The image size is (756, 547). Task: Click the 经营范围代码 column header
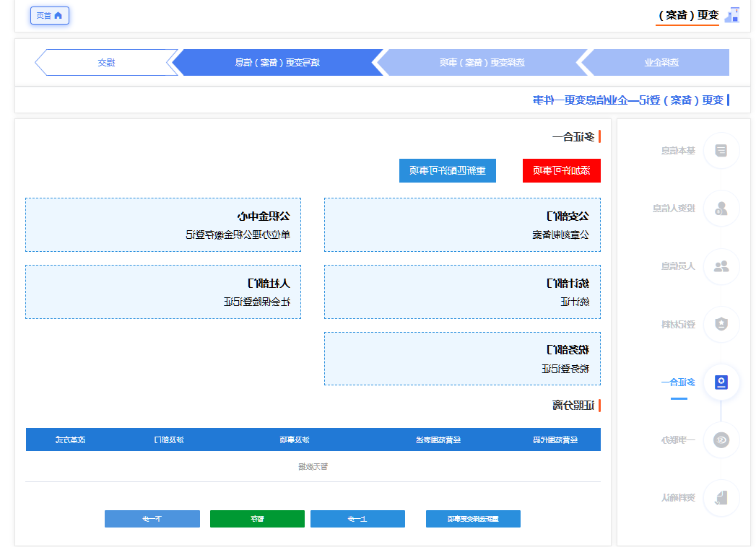tap(555, 439)
